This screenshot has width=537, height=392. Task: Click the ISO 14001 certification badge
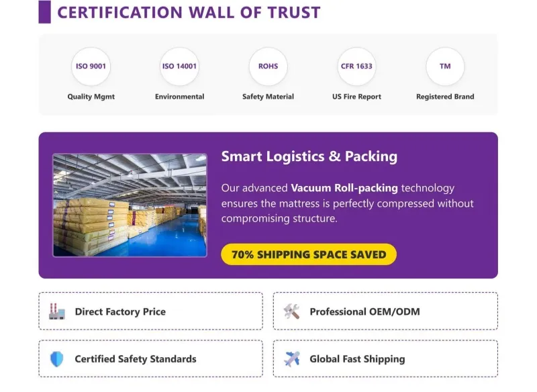click(x=179, y=66)
